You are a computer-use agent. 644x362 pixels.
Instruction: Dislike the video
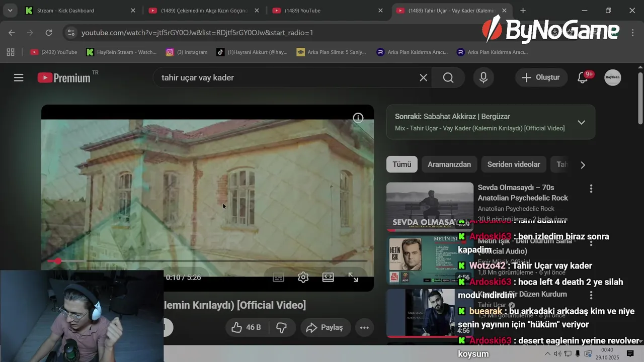point(282,327)
